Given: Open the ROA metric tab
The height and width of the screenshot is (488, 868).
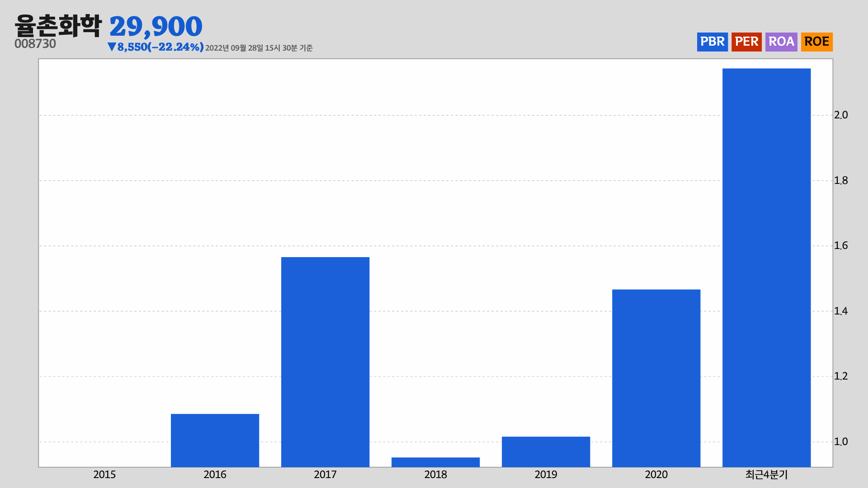Looking at the screenshot, I should point(781,42).
